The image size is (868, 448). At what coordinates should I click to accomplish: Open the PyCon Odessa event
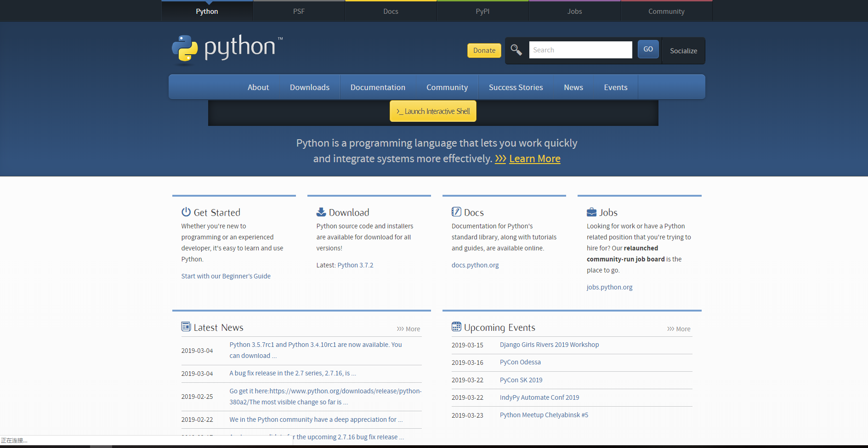tap(520, 362)
